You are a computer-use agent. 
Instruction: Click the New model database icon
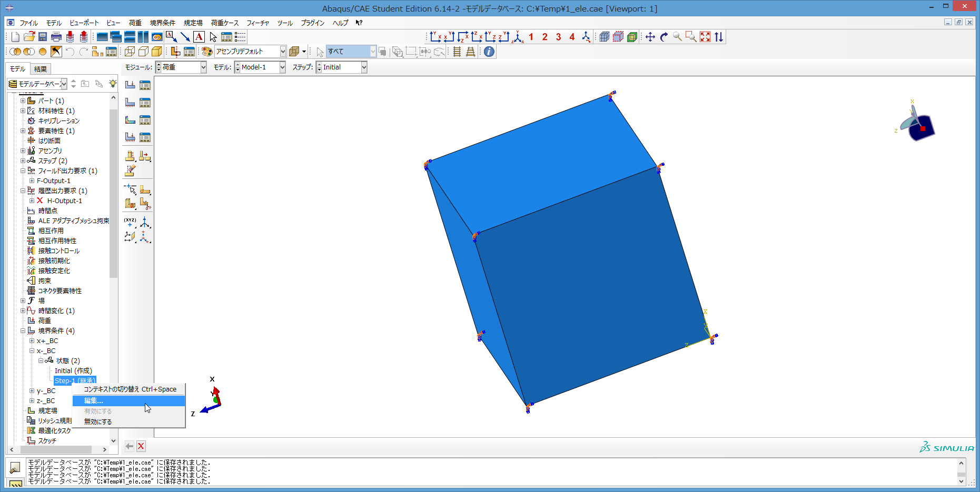15,37
